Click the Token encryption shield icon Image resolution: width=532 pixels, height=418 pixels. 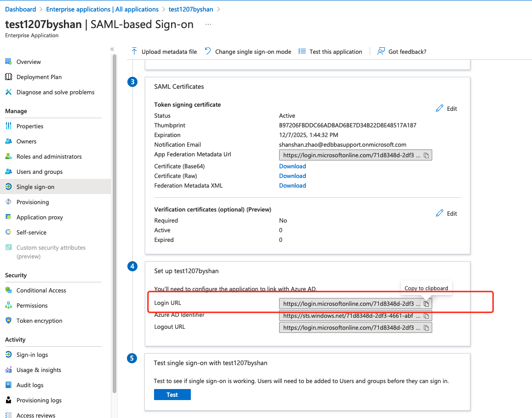click(x=8, y=321)
